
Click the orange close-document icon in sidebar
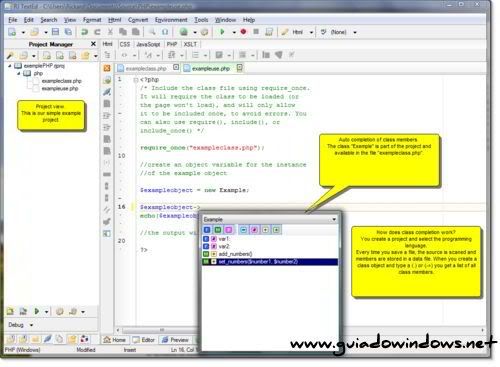(x=107, y=68)
